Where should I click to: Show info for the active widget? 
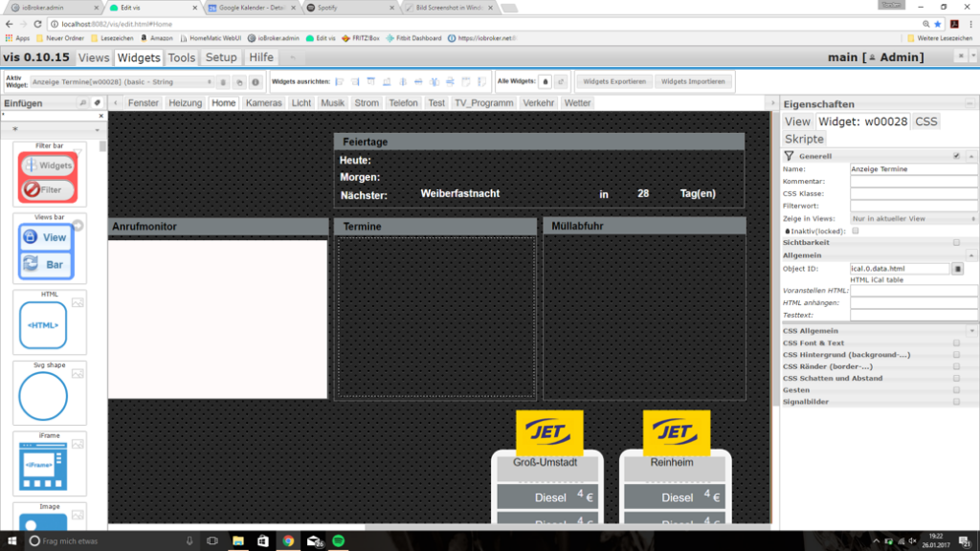click(256, 82)
